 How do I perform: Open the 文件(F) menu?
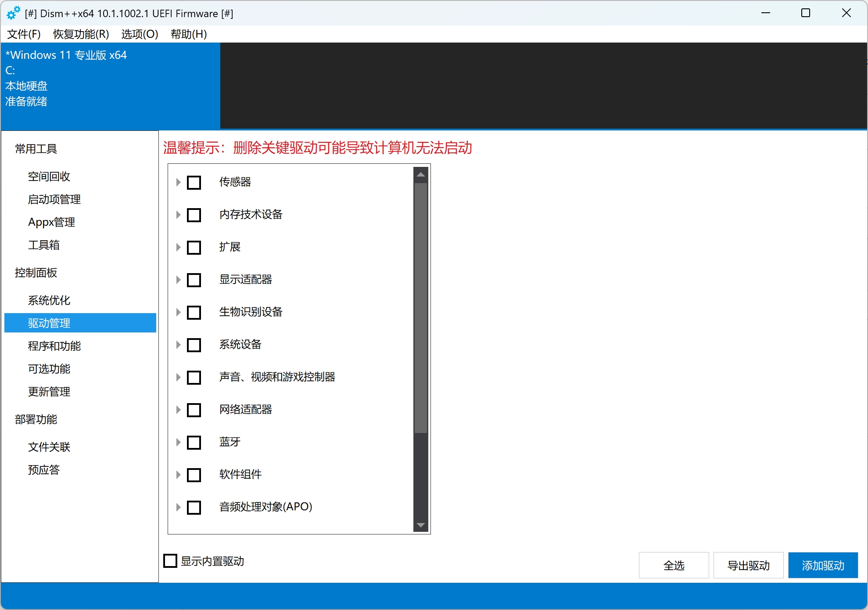point(24,34)
